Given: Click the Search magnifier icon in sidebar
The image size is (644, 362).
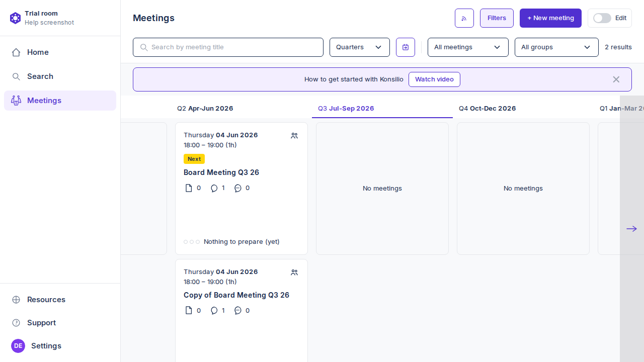Looking at the screenshot, I should pyautogui.click(x=16, y=76).
